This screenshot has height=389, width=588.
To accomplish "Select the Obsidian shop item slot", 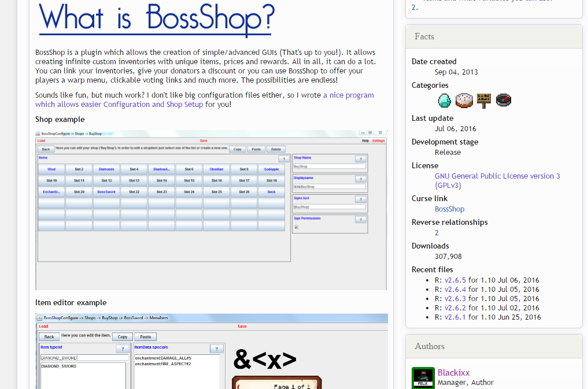I will 216,169.
